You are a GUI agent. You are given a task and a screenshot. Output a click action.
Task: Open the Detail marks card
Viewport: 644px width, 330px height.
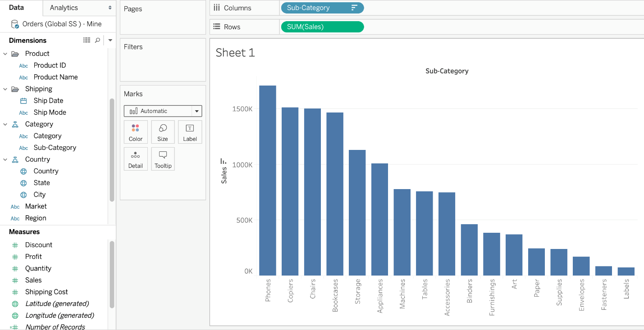(136, 159)
